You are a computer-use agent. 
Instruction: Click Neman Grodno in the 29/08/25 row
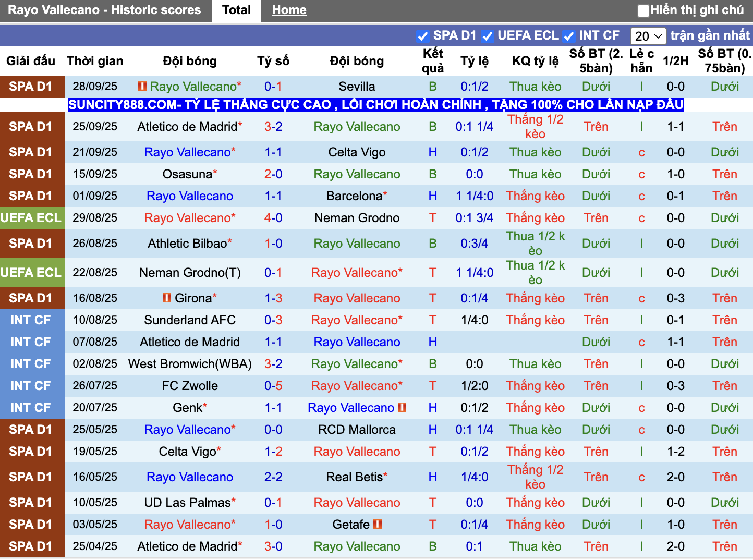(357, 218)
